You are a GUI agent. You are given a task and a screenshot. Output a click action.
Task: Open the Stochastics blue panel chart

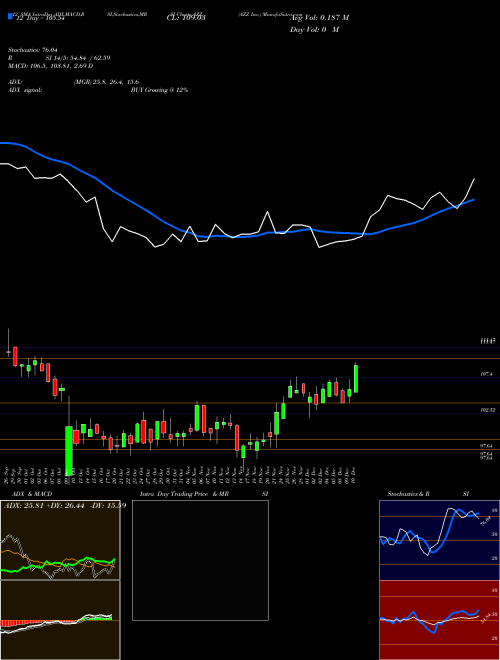pyautogui.click(x=439, y=540)
